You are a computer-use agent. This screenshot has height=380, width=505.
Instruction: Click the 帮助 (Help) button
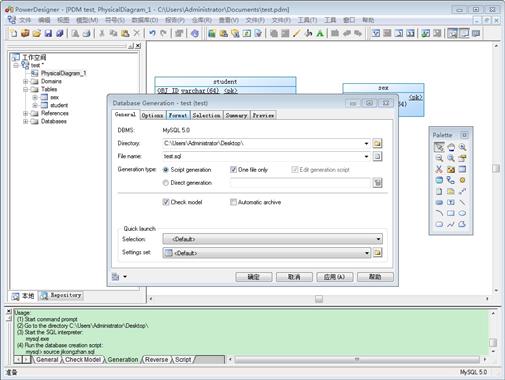(375, 277)
